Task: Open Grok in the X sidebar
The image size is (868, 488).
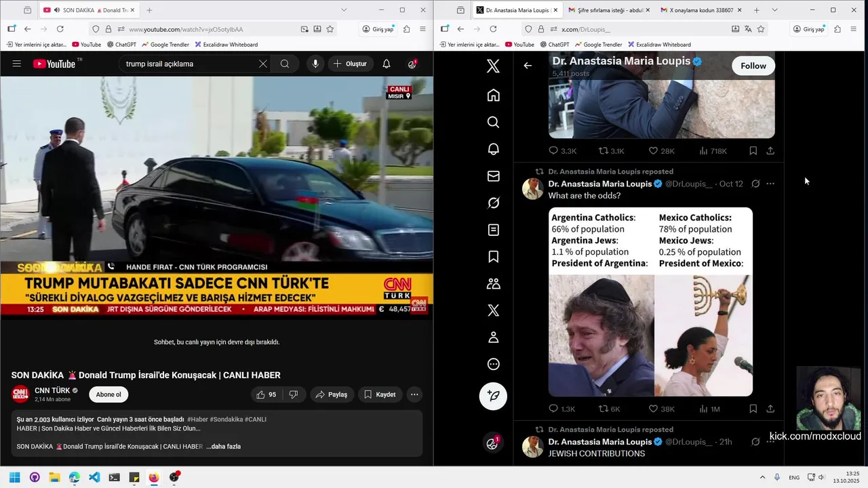Action: coord(493,203)
